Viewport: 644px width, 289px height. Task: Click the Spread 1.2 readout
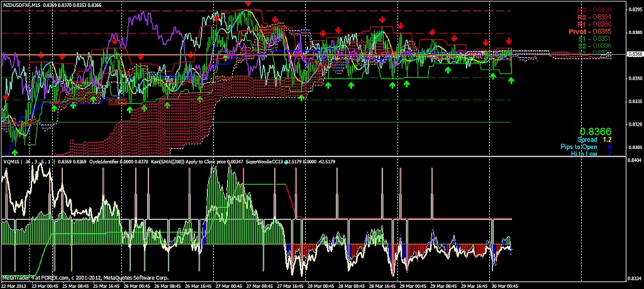[x=594, y=139]
